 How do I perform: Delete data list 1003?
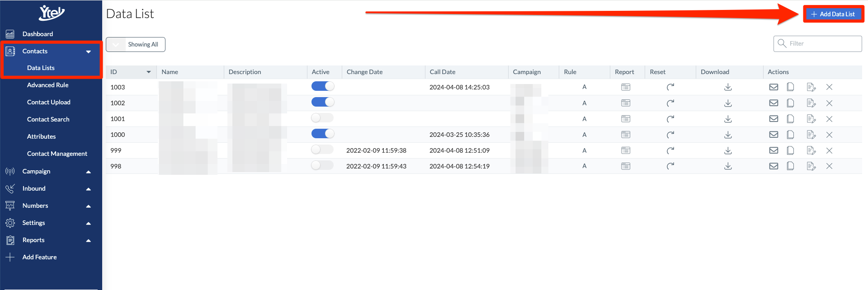click(x=829, y=87)
